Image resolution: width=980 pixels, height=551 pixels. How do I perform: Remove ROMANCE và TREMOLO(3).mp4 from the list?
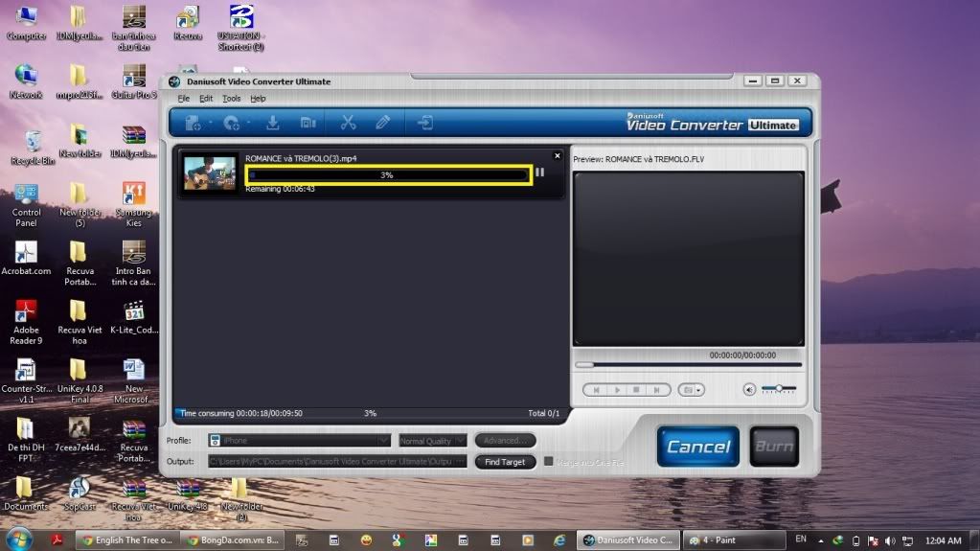[x=557, y=156]
